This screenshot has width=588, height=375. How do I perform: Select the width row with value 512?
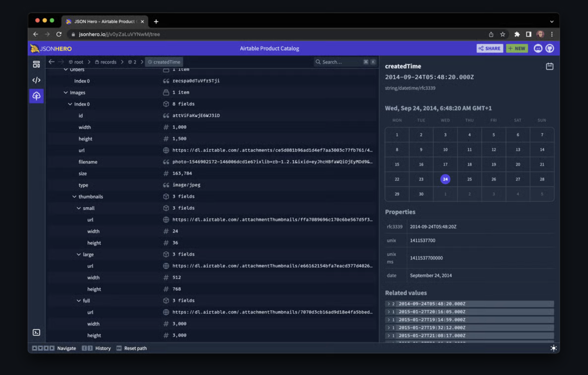212,277
